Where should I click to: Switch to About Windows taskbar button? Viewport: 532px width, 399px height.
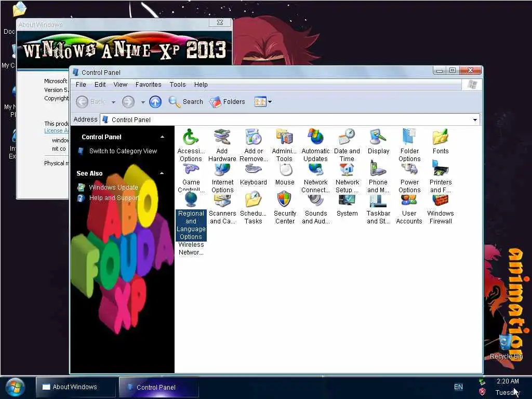pos(75,387)
